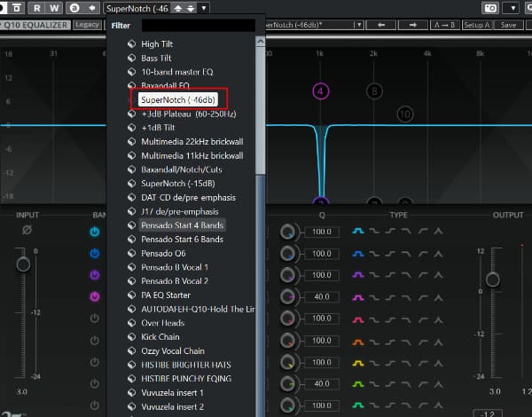Choose DAT CD de/pre emphasis preset
This screenshot has height=417, width=532.
(188, 198)
